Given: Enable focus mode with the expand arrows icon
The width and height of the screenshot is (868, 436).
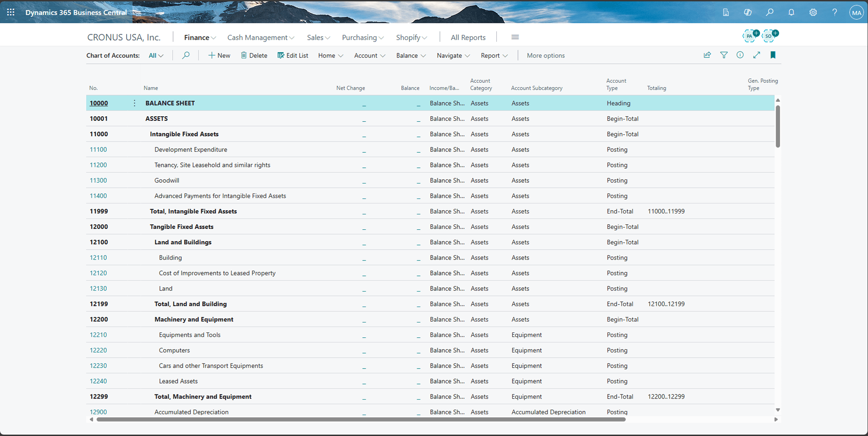Looking at the screenshot, I should (757, 55).
